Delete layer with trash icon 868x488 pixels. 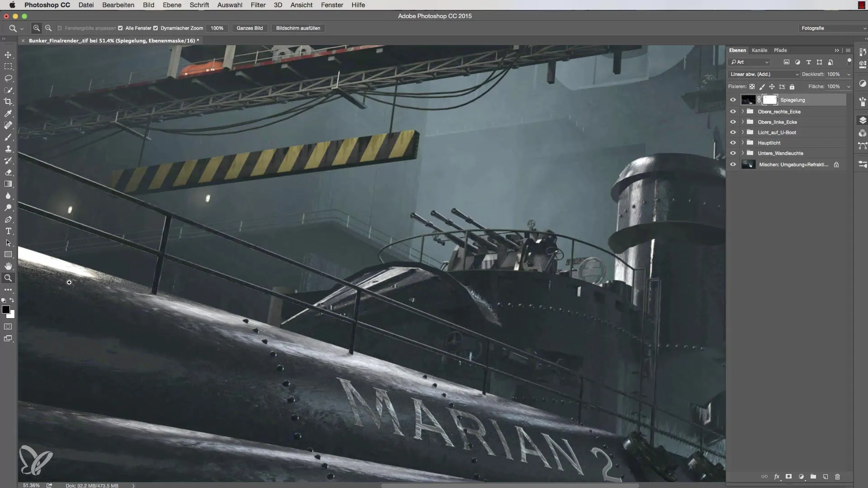[x=837, y=477]
